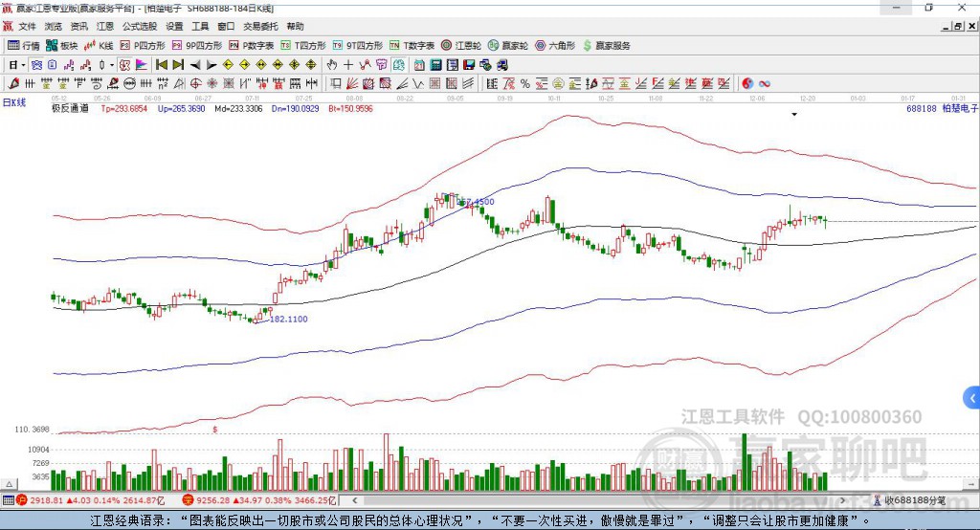The height and width of the screenshot is (530, 980).
Task: Click the red 赢 application logo icon
Action: tap(8, 26)
